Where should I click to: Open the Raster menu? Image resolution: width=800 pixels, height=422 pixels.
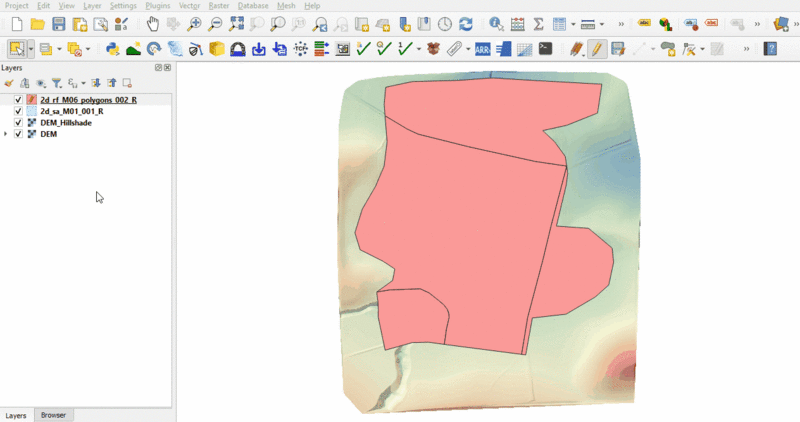(x=219, y=6)
